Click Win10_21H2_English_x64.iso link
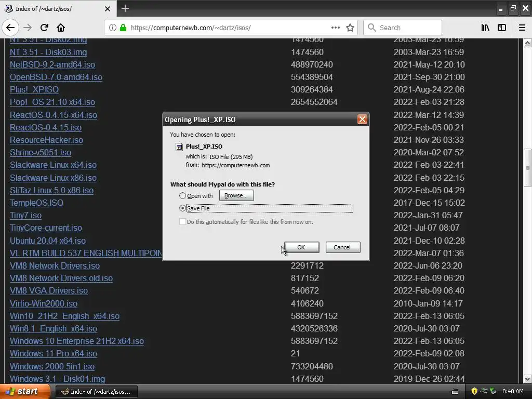The image size is (532, 399). pos(64,316)
